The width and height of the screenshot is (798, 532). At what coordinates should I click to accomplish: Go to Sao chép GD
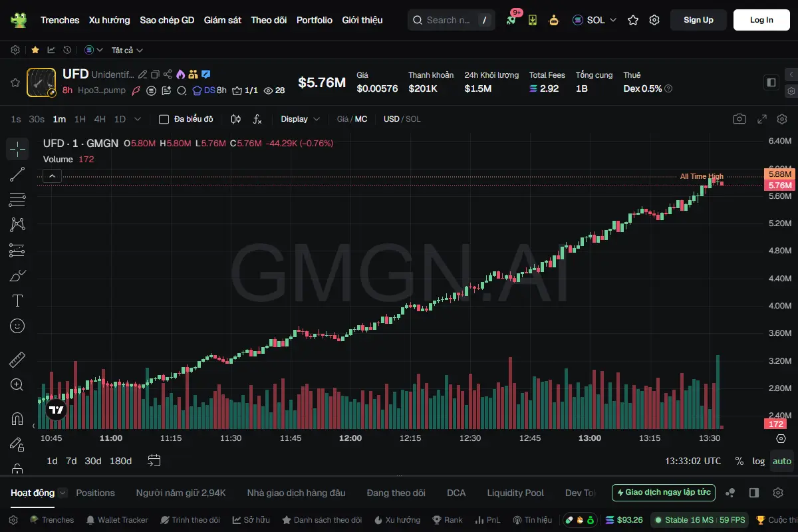click(x=167, y=20)
